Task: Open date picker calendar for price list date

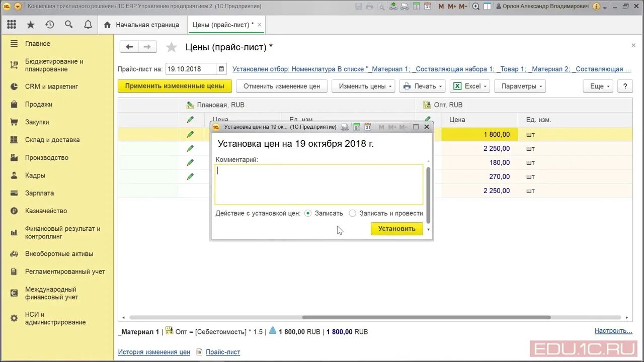Action: [221, 69]
